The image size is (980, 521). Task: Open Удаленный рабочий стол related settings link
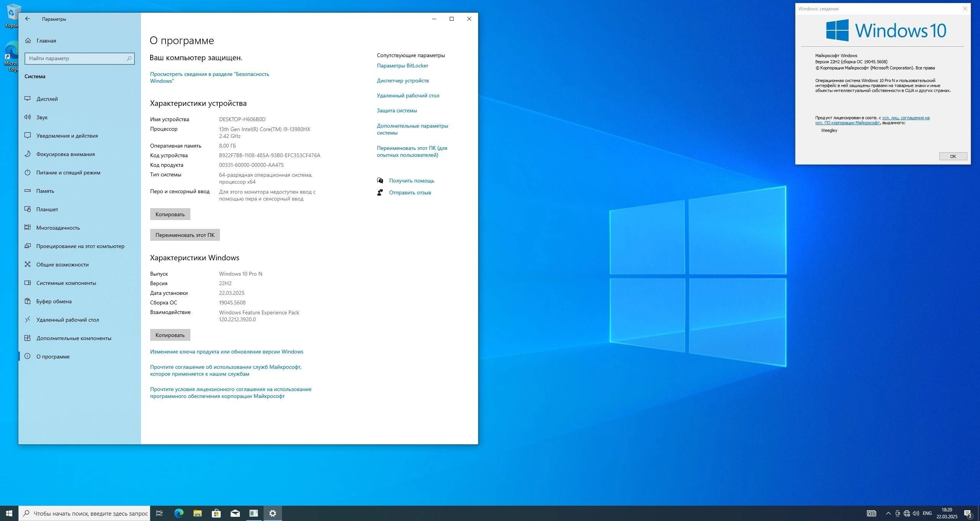point(408,95)
